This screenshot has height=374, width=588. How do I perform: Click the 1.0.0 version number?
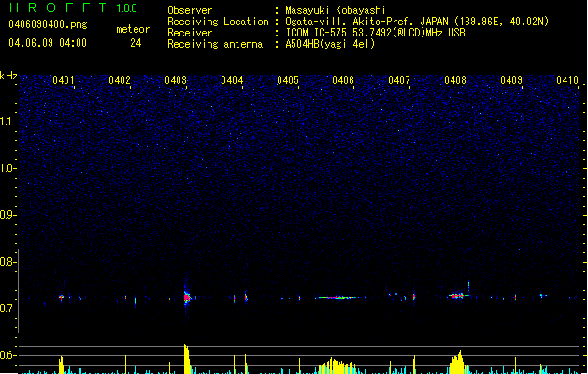point(126,8)
